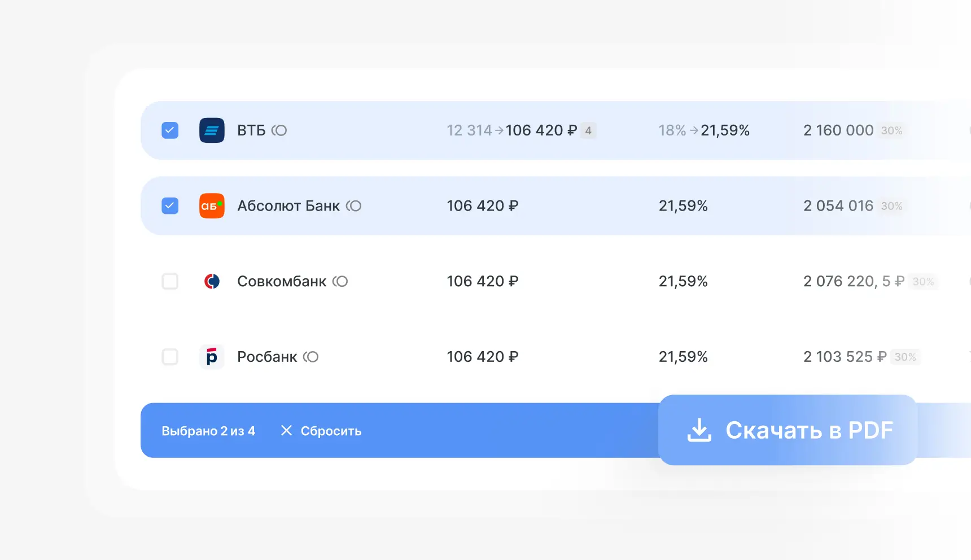
Task: Click the 30% badge in the Росбанк row
Action: click(906, 357)
